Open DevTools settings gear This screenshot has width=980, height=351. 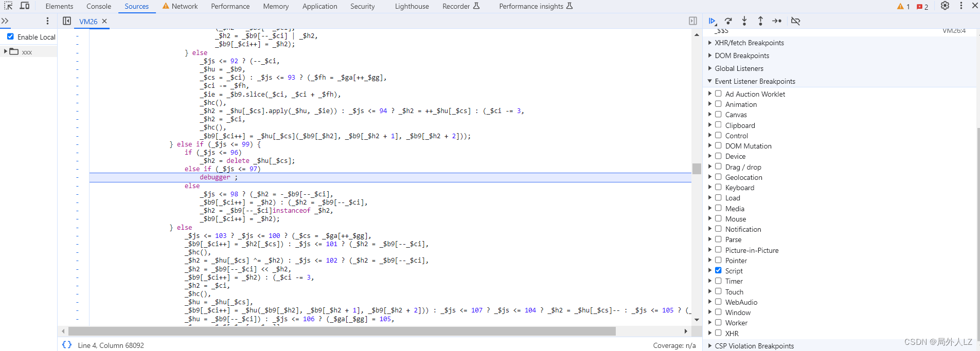click(x=945, y=6)
